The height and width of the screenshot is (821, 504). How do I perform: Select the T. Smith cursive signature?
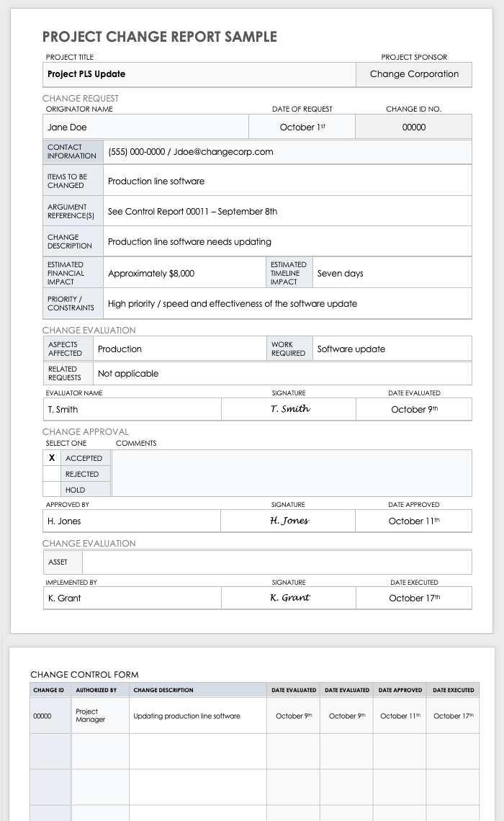click(x=290, y=409)
